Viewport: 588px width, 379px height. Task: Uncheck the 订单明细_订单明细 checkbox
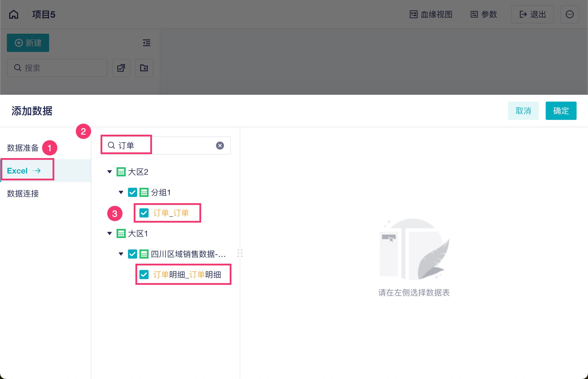click(x=144, y=275)
